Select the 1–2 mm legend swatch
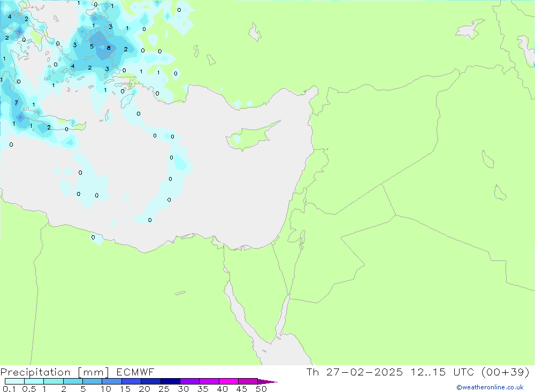535x392 pixels. click(53, 381)
